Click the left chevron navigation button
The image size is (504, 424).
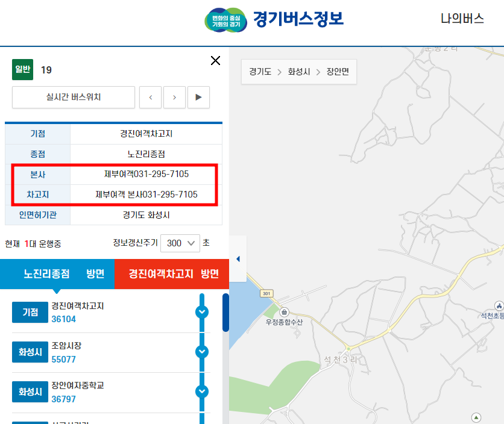[x=150, y=97]
